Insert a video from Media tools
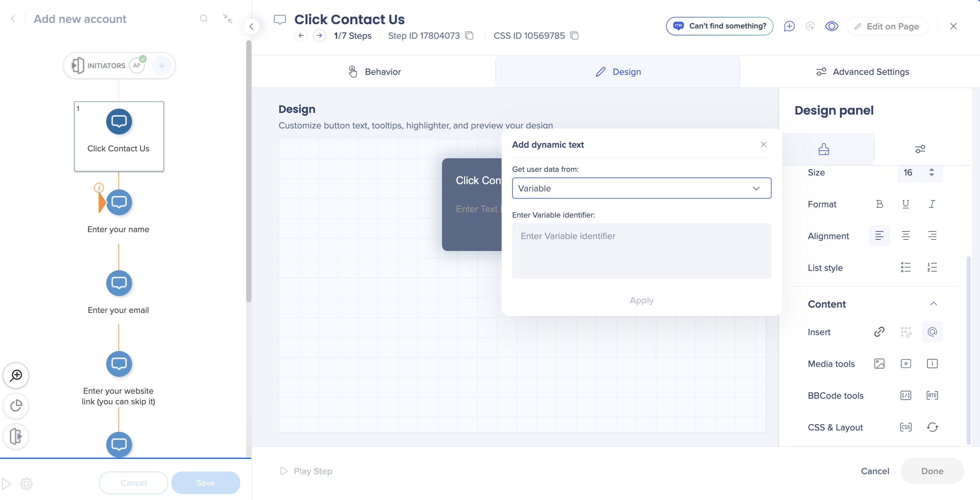980x500 pixels. (x=906, y=364)
